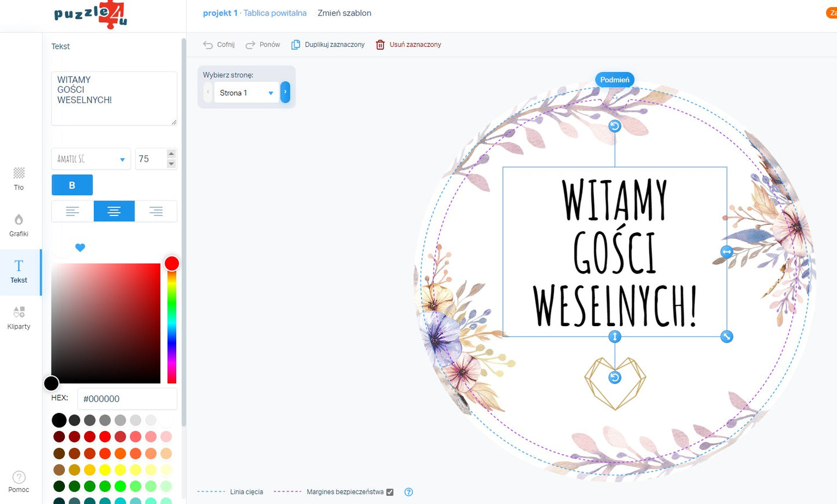Increase font size with up stepper arrow
Image resolution: width=837 pixels, height=504 pixels.
[171, 154]
